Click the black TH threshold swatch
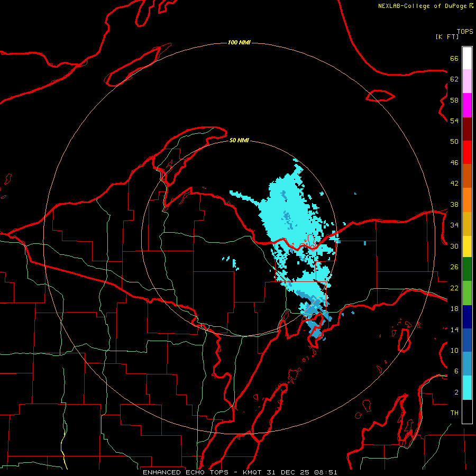 pyautogui.click(x=467, y=411)
